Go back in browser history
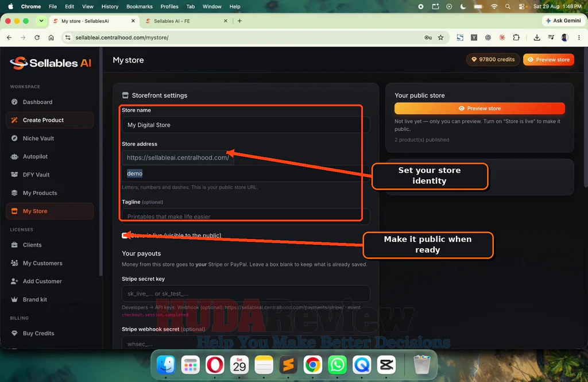Viewport: 588px width, 382px height. pyautogui.click(x=9, y=37)
